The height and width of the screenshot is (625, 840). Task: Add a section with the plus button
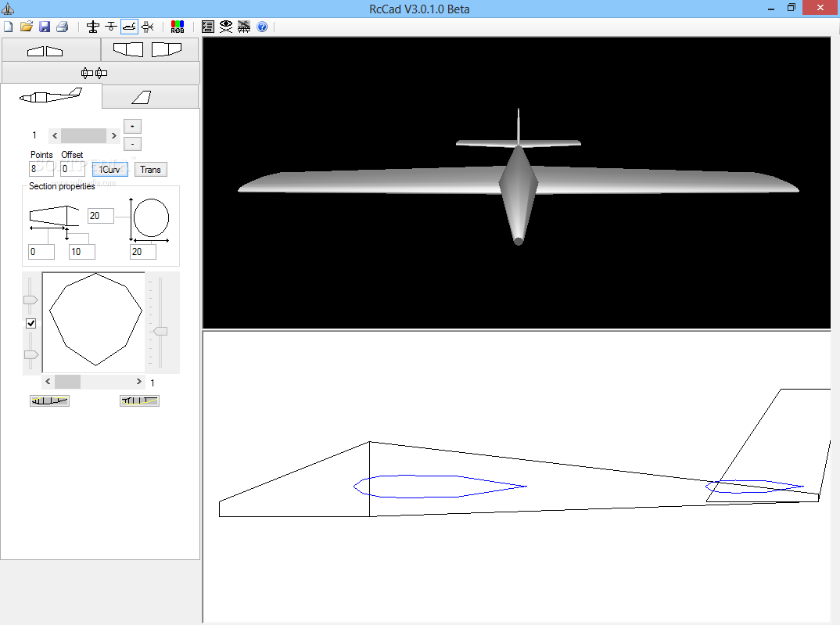coord(132,127)
